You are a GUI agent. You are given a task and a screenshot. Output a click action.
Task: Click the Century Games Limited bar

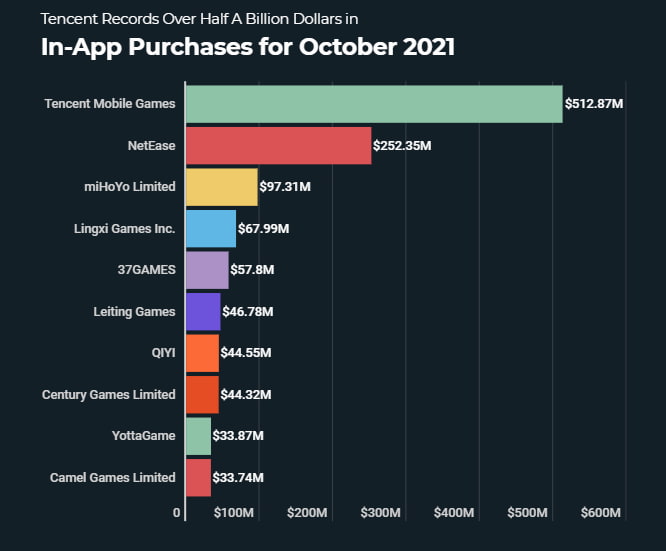pyautogui.click(x=203, y=395)
